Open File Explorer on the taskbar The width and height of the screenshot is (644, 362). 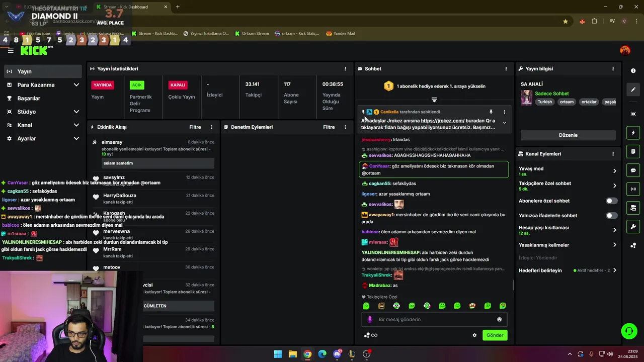292,354
